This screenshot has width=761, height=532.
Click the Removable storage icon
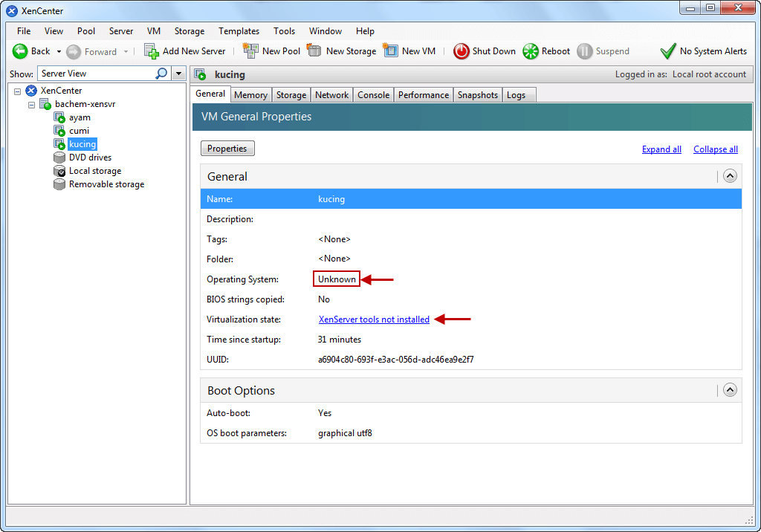tap(59, 184)
